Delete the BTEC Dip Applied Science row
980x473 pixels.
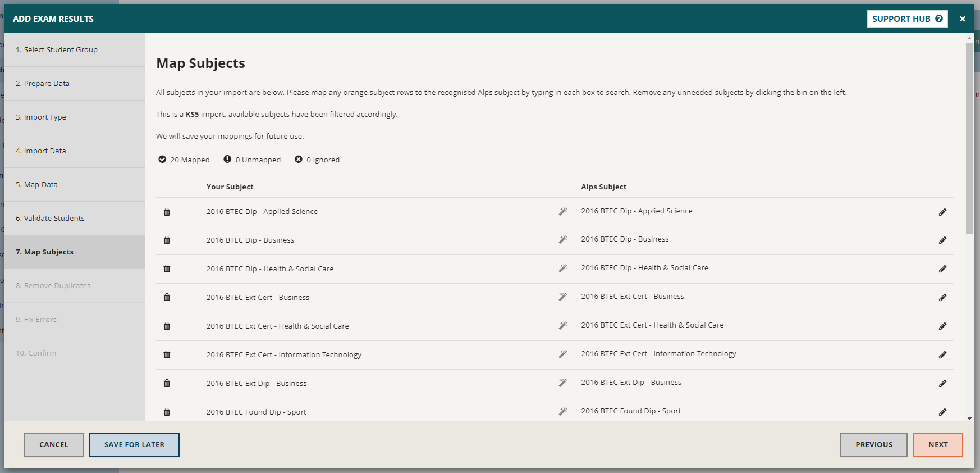167,212
